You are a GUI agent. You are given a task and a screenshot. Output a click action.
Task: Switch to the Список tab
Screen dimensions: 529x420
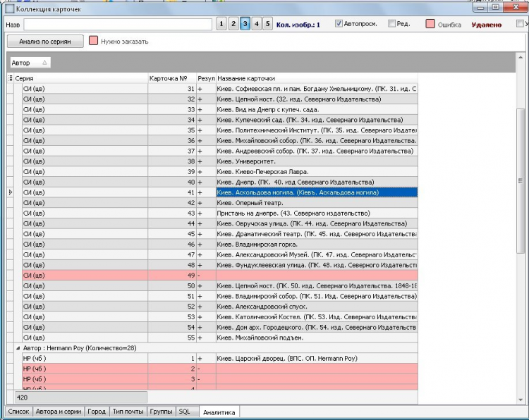[18, 412]
